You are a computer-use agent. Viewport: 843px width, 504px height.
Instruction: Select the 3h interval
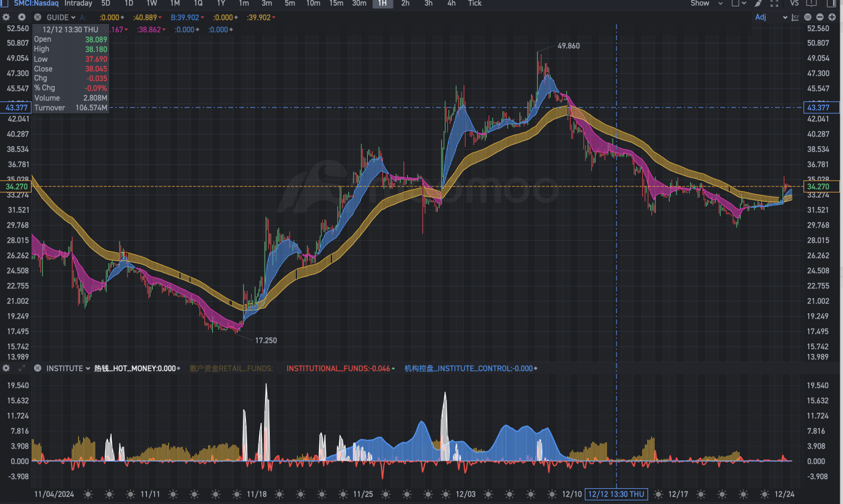click(428, 3)
